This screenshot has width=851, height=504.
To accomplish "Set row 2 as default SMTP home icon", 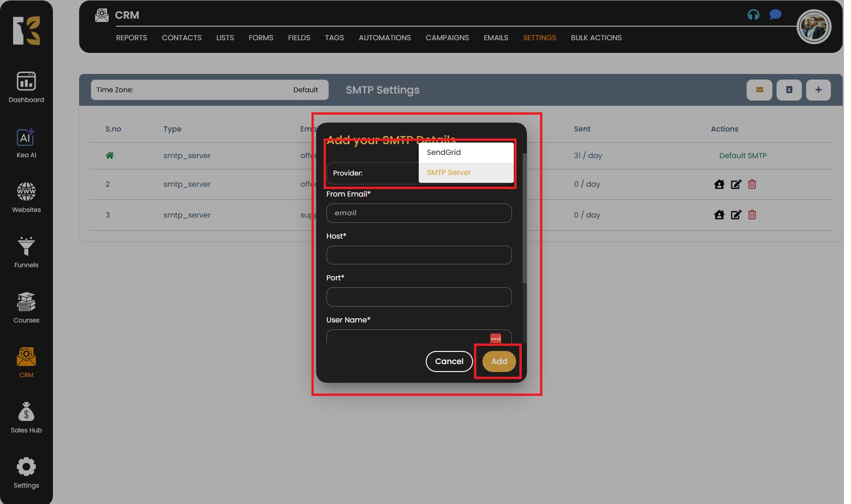I will 719,184.
